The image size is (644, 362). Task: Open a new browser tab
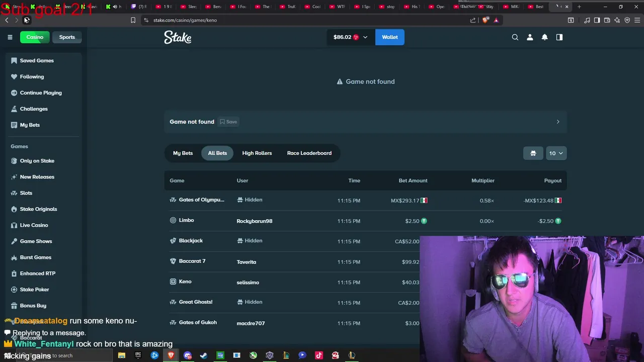point(579,7)
